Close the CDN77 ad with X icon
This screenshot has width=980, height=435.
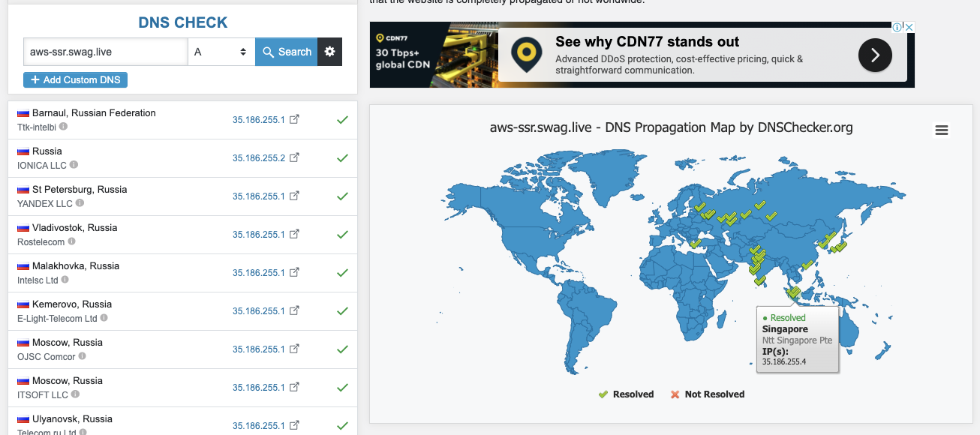pos(909,27)
